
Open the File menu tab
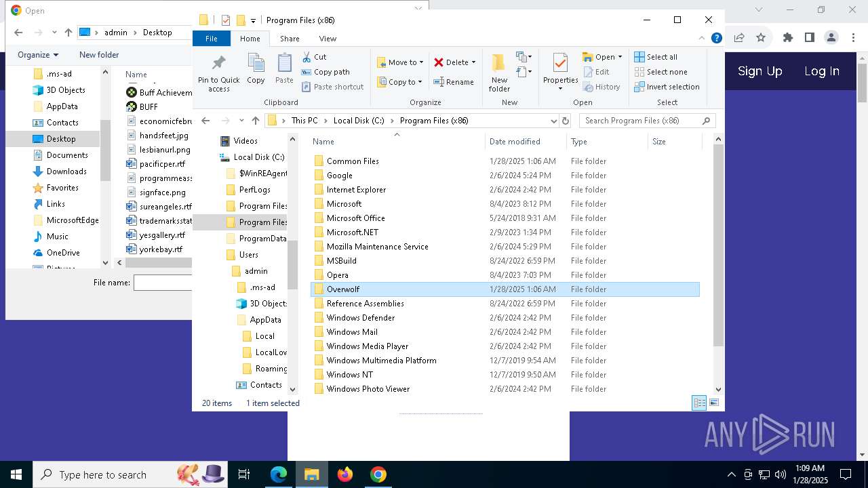click(212, 39)
